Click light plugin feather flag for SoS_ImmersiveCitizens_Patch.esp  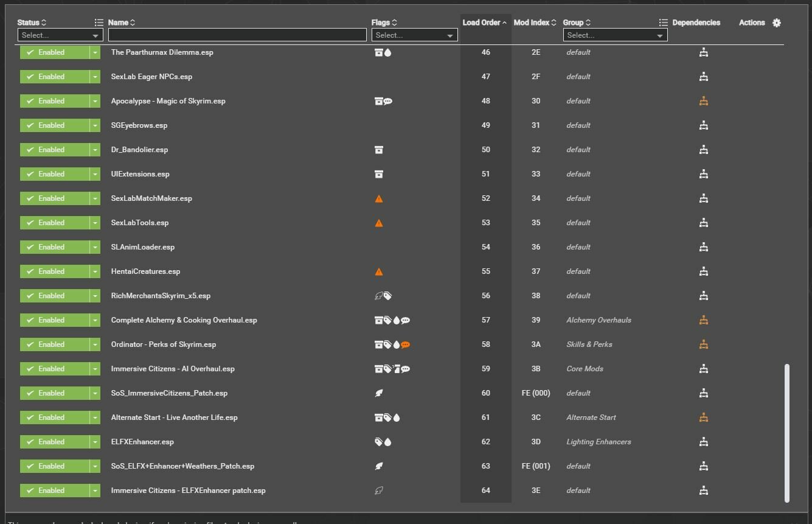379,393
